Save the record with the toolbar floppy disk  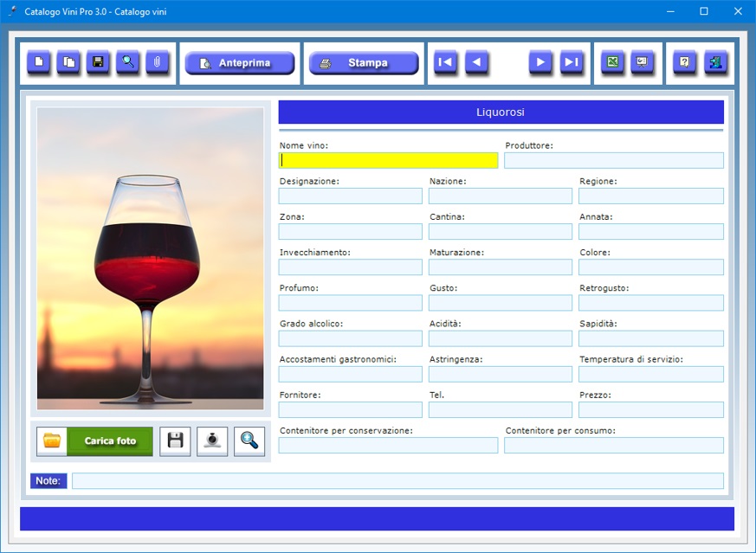(x=99, y=62)
